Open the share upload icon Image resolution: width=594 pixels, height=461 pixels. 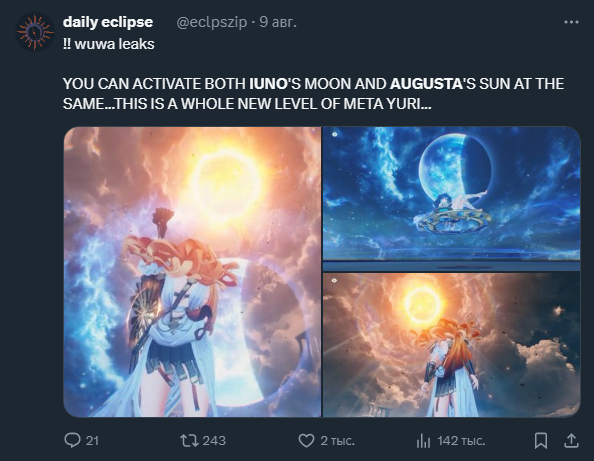(571, 441)
